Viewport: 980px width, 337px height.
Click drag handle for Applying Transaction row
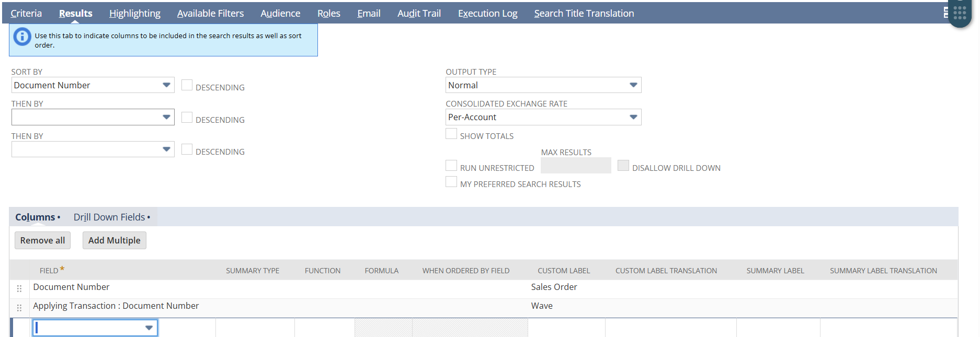(19, 308)
